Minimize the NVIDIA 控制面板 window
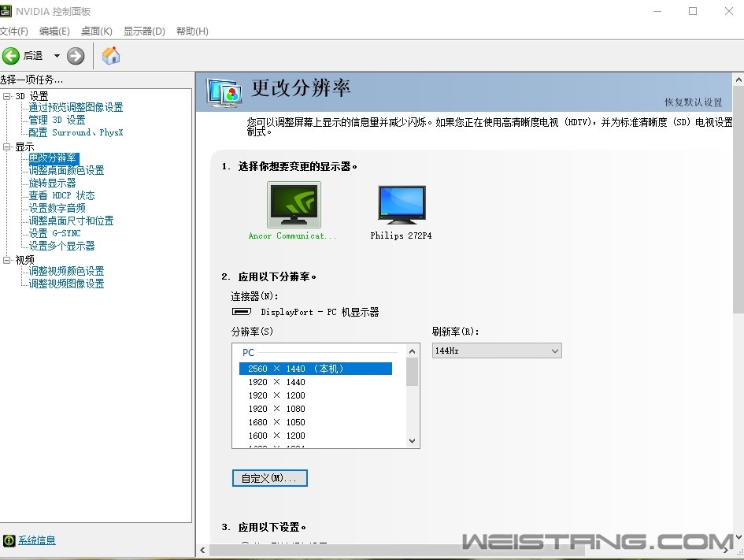Screen dimensions: 744x560 coord(657,11)
